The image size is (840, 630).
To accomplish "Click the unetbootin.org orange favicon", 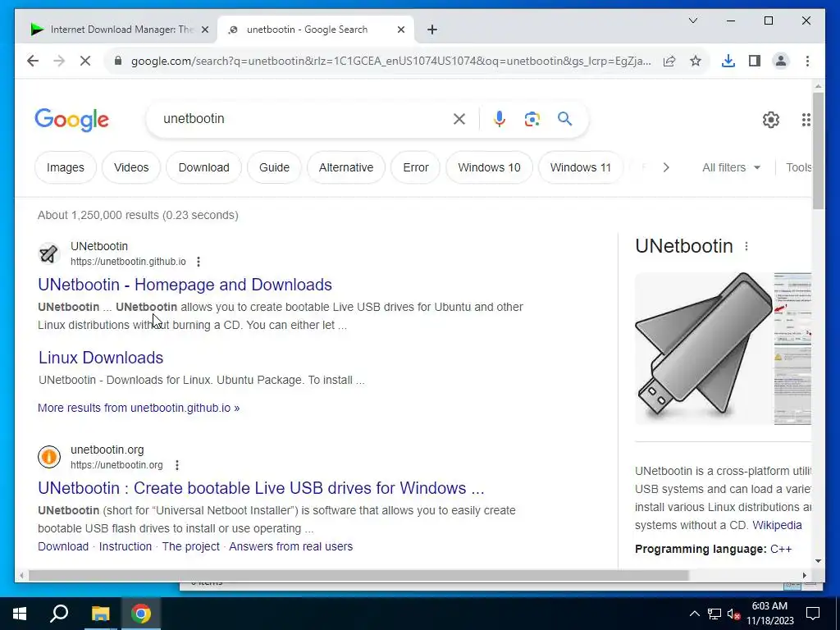I will (x=48, y=457).
